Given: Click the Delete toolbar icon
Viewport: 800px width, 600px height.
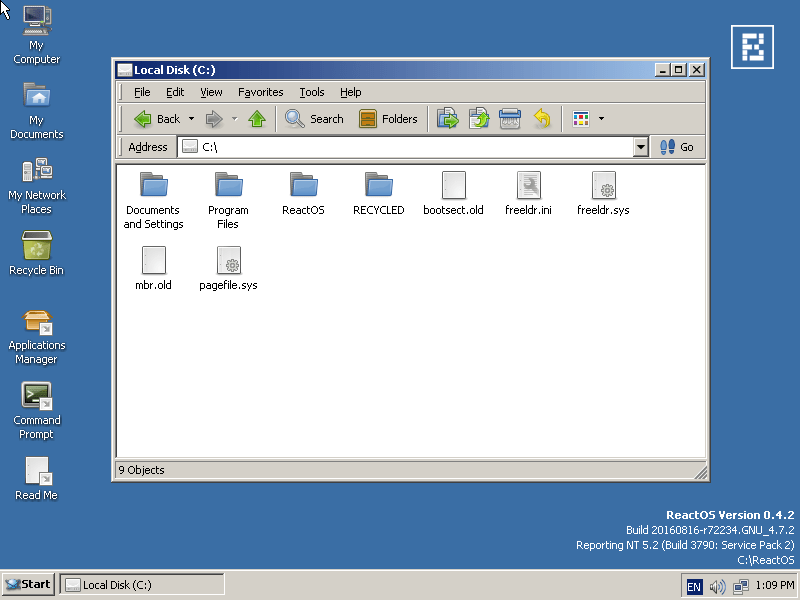Looking at the screenshot, I should (510, 118).
